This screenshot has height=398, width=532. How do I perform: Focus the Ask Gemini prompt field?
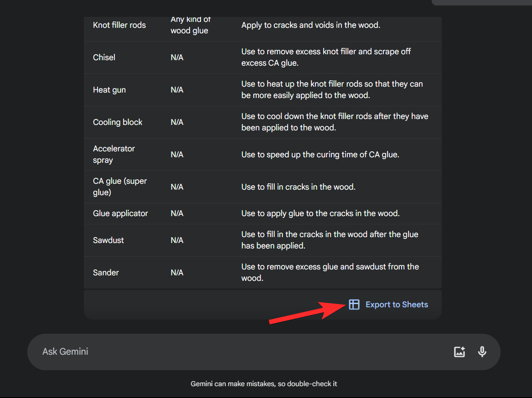[228, 351]
